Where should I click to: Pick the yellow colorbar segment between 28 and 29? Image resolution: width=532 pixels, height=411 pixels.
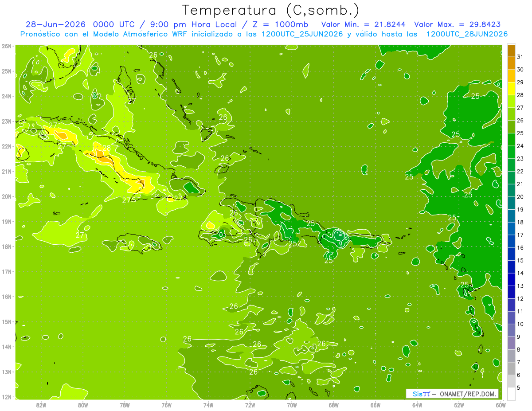click(511, 89)
